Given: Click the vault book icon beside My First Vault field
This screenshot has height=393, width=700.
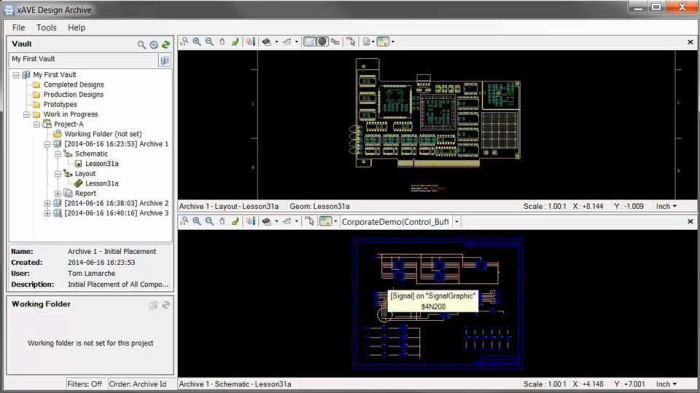Looking at the screenshot, I should (x=164, y=60).
